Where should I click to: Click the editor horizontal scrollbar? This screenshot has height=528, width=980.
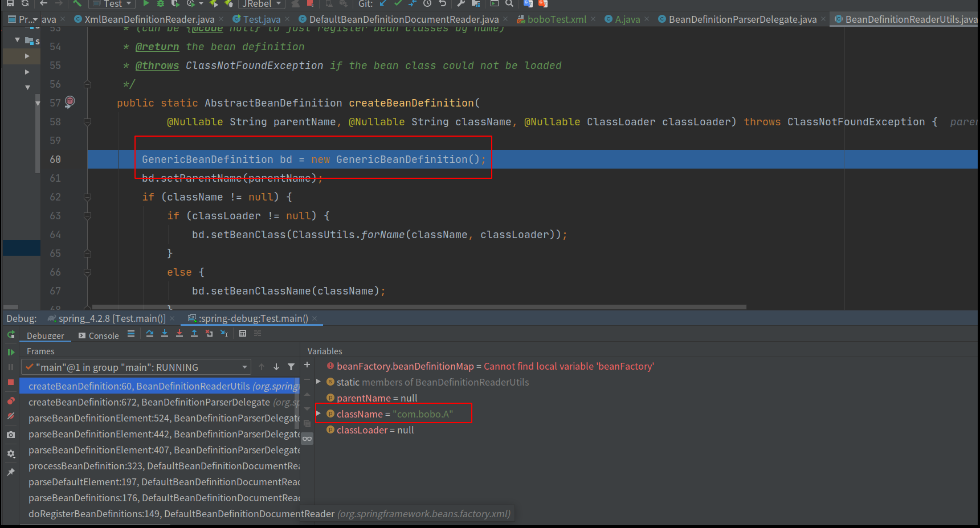tap(419, 307)
